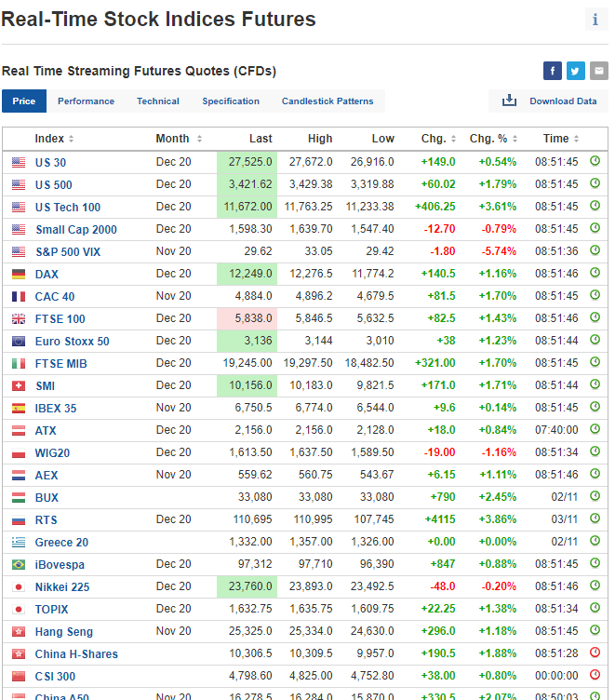Open the US Tech 100 link
This screenshot has width=615, height=700.
[x=68, y=207]
